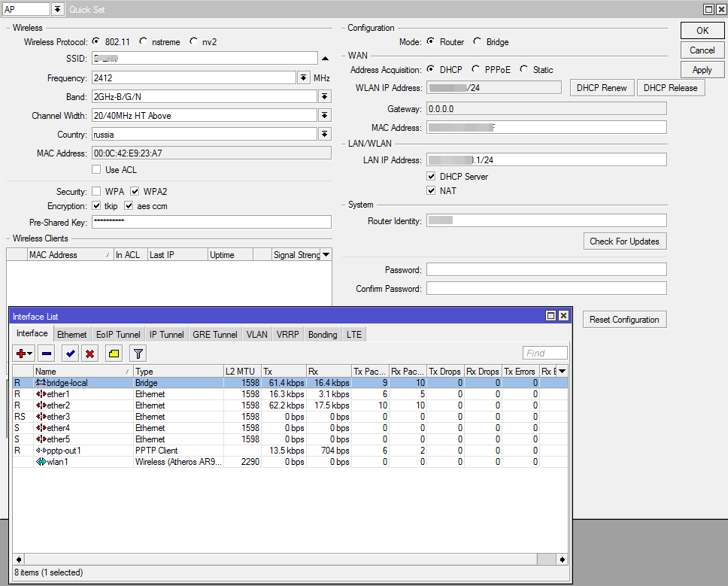Click DHCP Renew button
Image resolution: width=728 pixels, height=586 pixels.
[x=602, y=88]
